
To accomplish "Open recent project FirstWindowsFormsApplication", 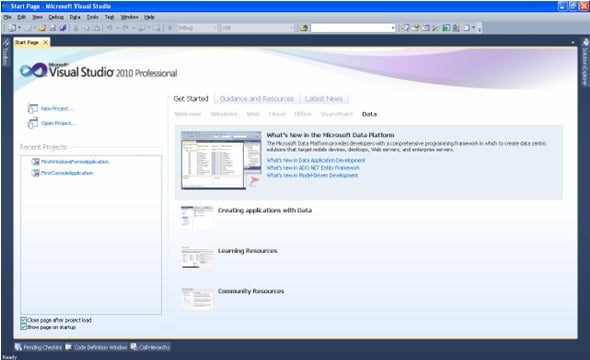I will tap(75, 162).
